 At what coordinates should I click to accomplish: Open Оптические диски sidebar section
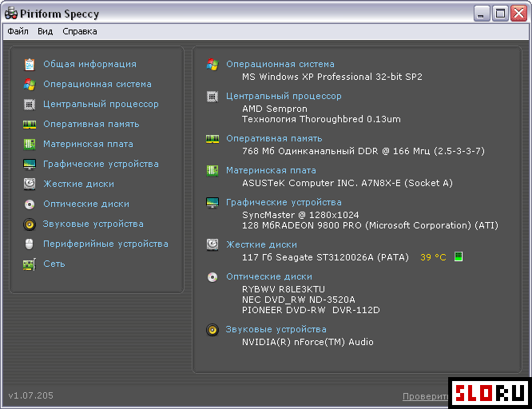tap(86, 204)
